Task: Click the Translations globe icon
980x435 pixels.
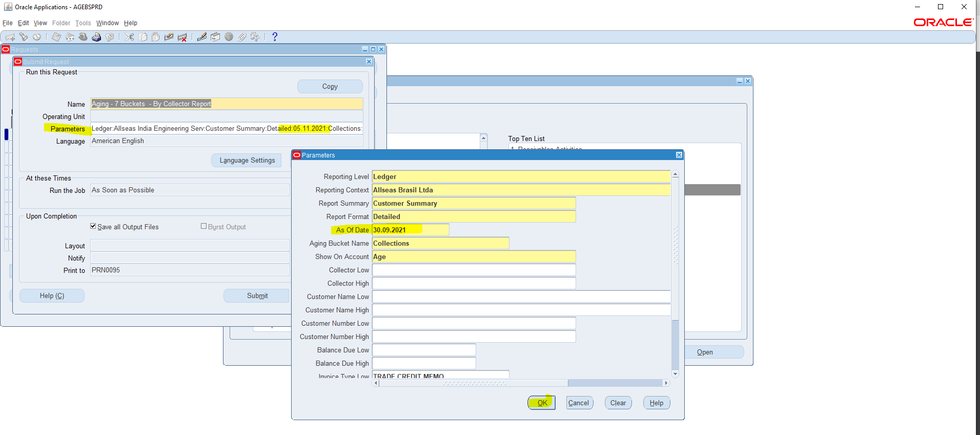Action: point(229,37)
